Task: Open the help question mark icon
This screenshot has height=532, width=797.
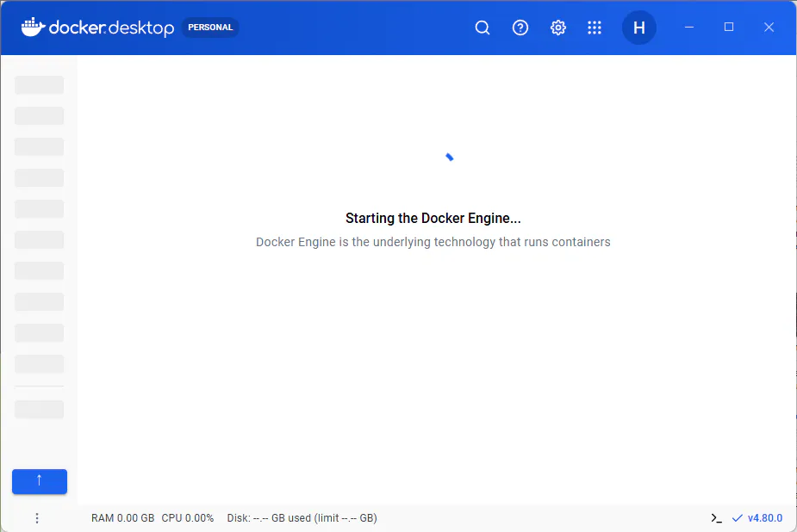Action: pyautogui.click(x=520, y=28)
